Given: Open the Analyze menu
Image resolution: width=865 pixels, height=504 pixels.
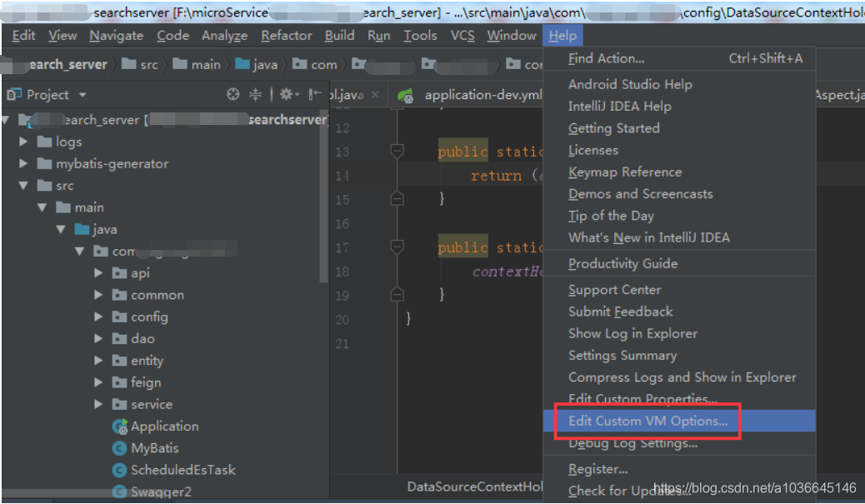Looking at the screenshot, I should (x=224, y=35).
